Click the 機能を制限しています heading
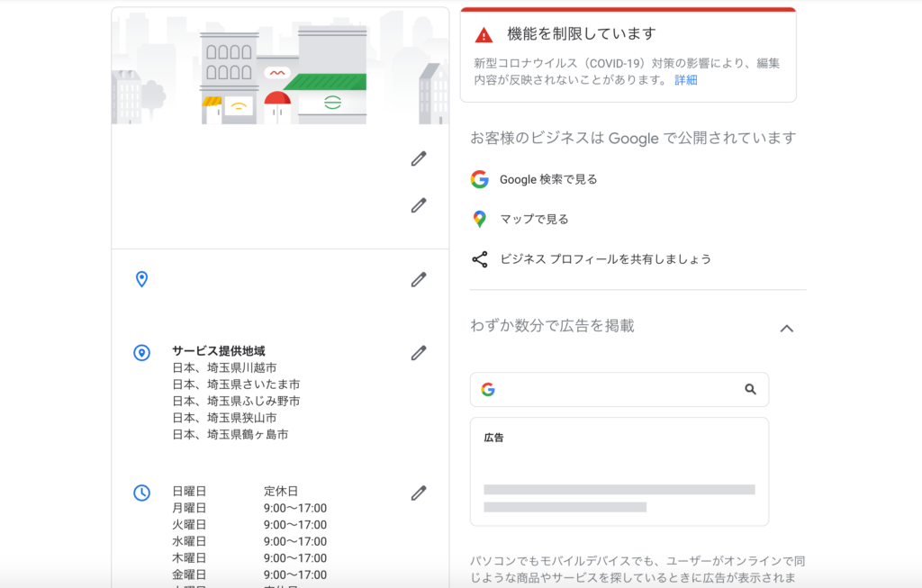This screenshot has width=922, height=588. click(582, 34)
